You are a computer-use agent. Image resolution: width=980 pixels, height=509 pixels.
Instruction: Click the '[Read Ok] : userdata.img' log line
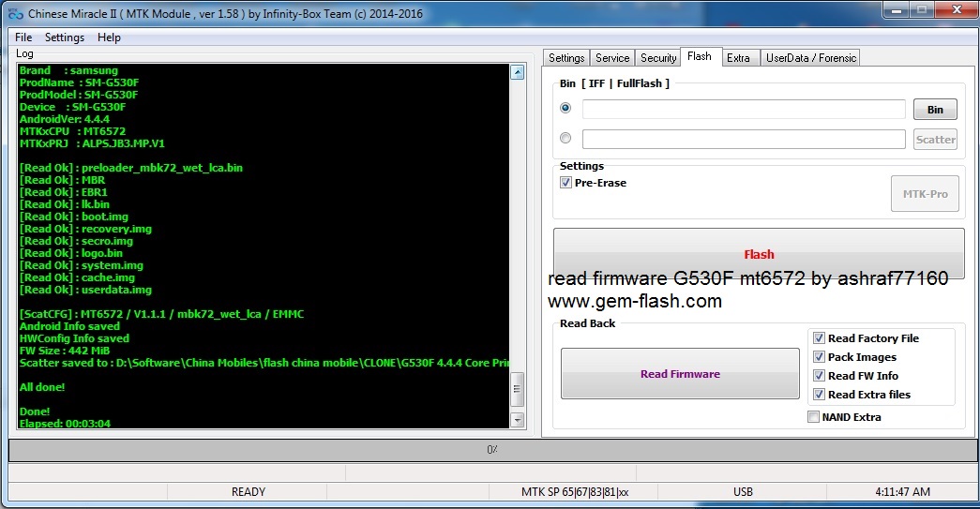point(85,290)
